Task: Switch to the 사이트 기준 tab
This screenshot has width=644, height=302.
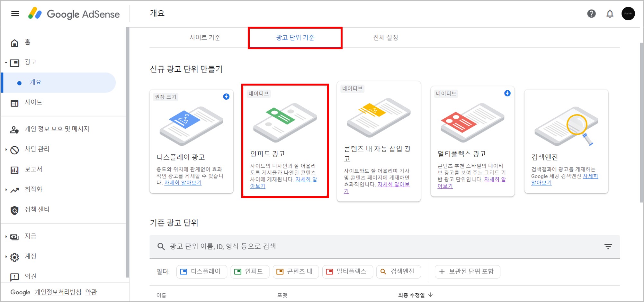Action: coord(205,37)
